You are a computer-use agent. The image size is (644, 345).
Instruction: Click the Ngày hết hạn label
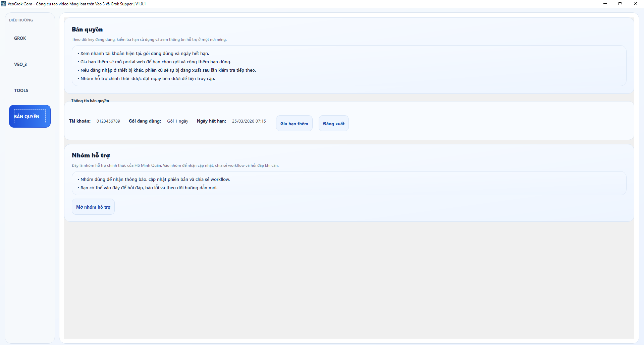[x=211, y=121]
